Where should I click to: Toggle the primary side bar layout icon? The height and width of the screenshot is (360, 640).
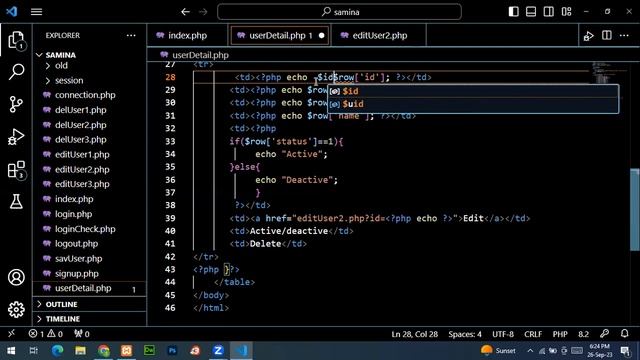(x=513, y=11)
